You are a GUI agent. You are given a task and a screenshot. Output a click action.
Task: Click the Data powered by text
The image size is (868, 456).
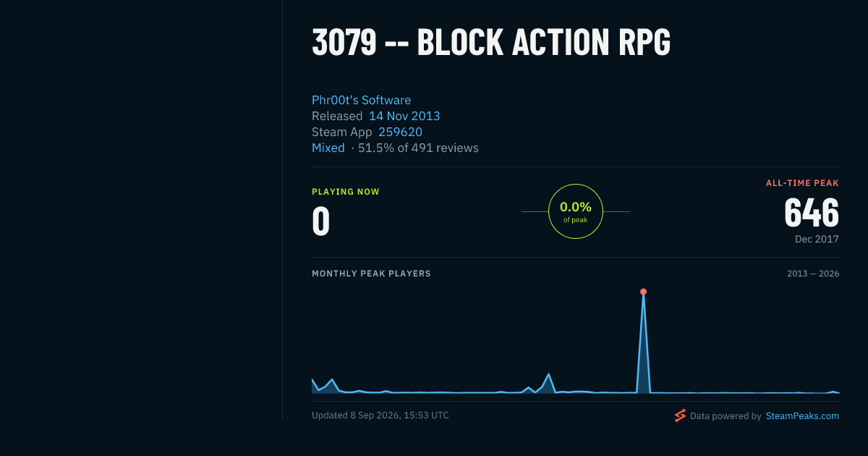point(726,416)
